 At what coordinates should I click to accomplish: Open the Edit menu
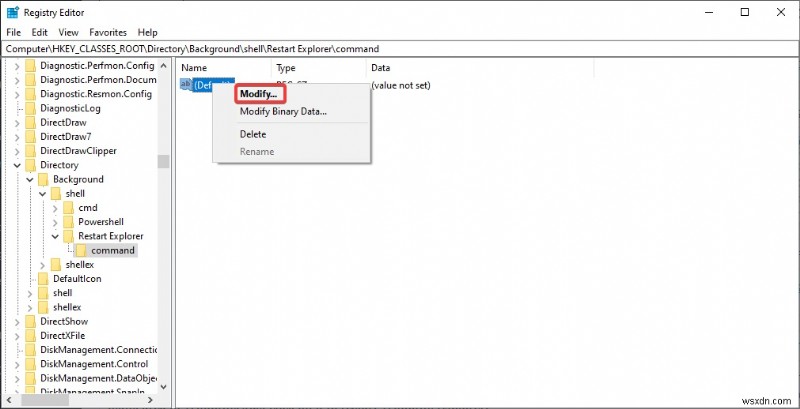pyautogui.click(x=39, y=32)
